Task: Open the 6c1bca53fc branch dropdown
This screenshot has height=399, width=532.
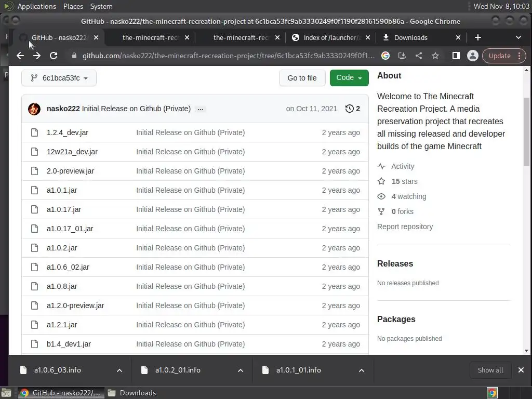Action: coord(59,78)
